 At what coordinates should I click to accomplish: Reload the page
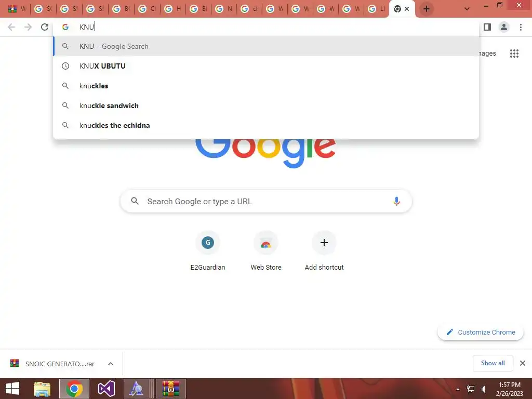pyautogui.click(x=45, y=27)
